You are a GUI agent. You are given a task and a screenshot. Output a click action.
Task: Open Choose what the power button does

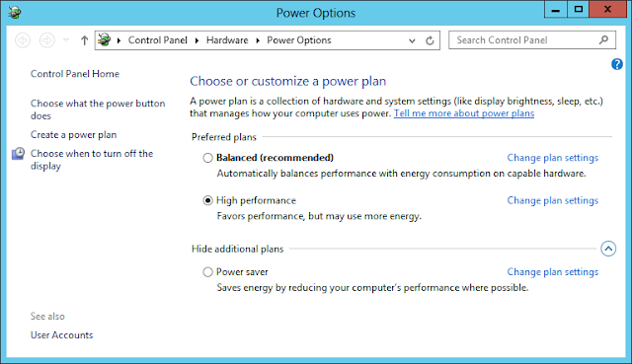click(x=98, y=109)
